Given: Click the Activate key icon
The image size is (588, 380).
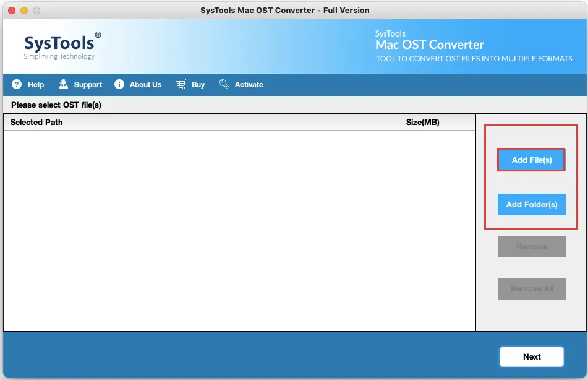Looking at the screenshot, I should point(224,85).
